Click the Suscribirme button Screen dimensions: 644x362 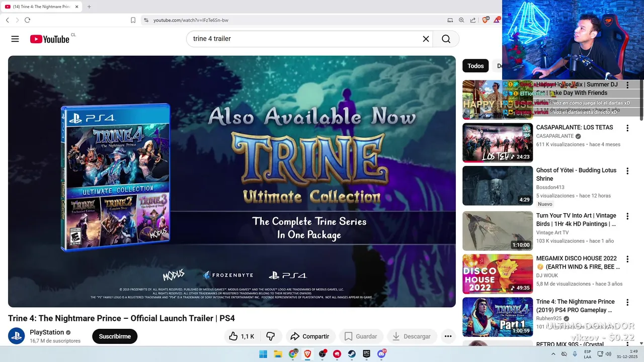(x=115, y=336)
